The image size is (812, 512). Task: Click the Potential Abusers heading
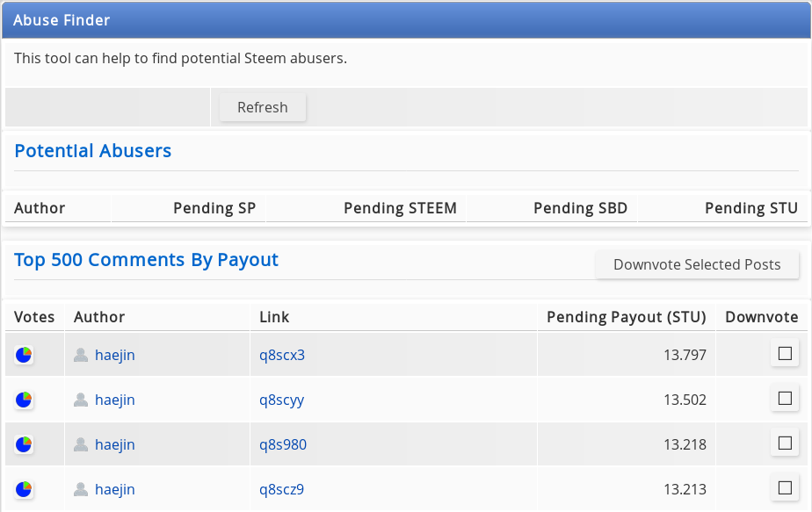92,151
